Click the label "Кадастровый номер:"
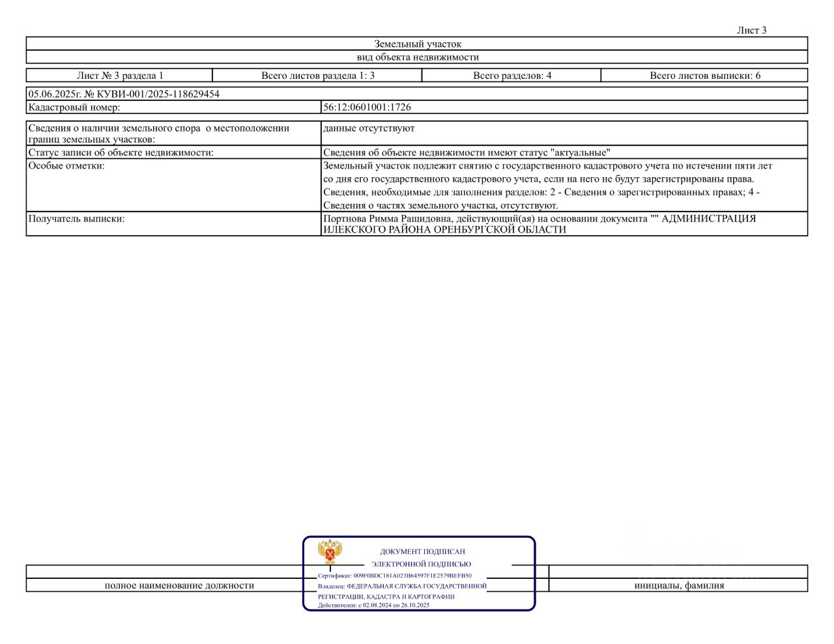The width and height of the screenshot is (834, 644). point(74,107)
